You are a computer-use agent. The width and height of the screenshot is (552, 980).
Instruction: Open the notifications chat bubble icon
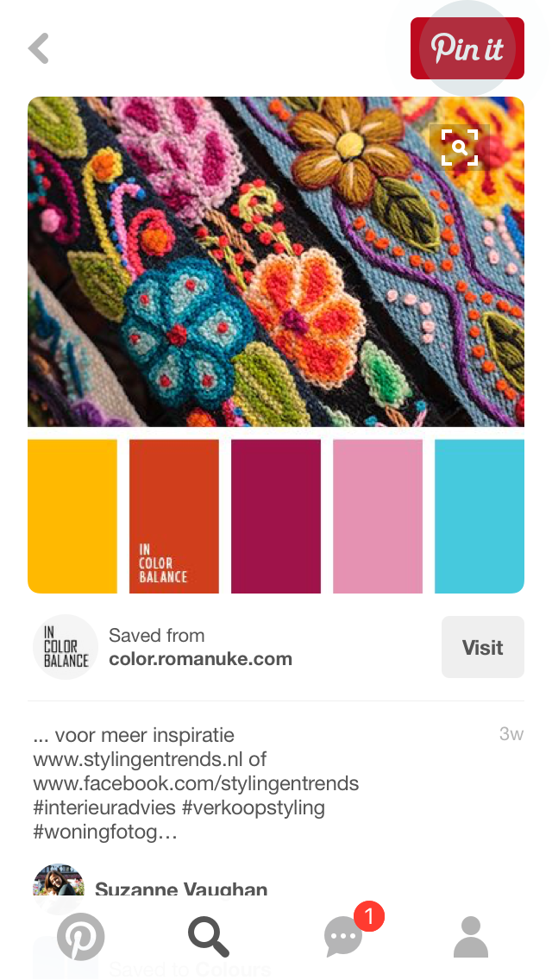tap(342, 938)
